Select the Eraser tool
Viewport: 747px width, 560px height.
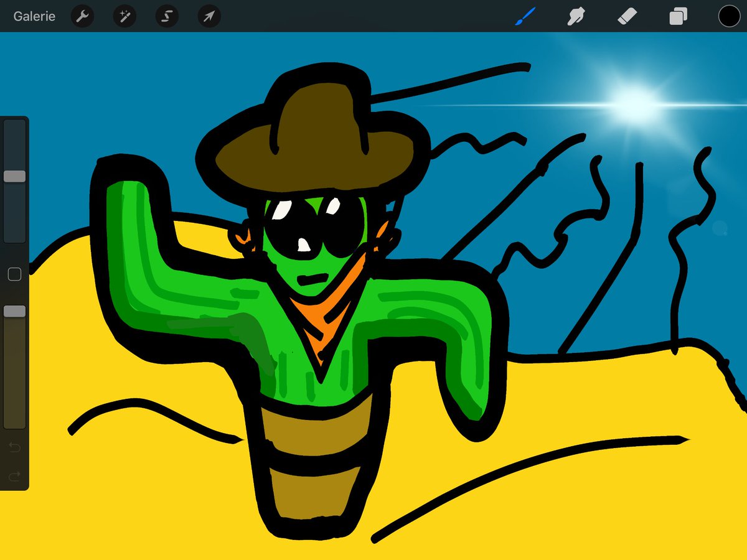[x=627, y=16]
